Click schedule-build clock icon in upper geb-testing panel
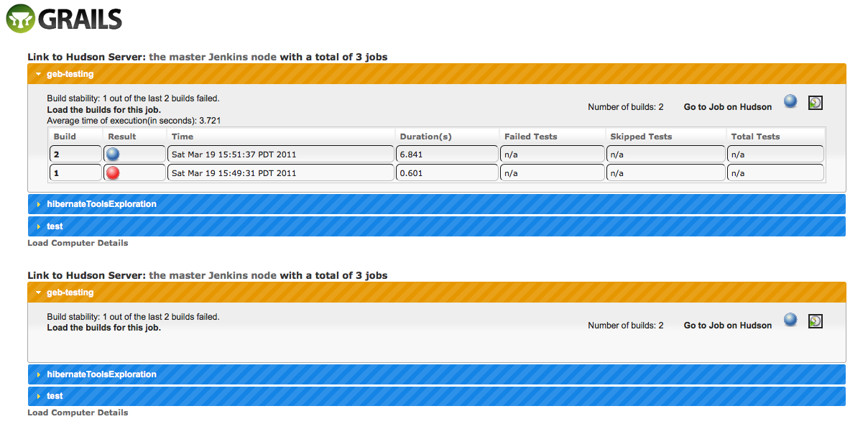The width and height of the screenshot is (868, 424). click(x=816, y=103)
